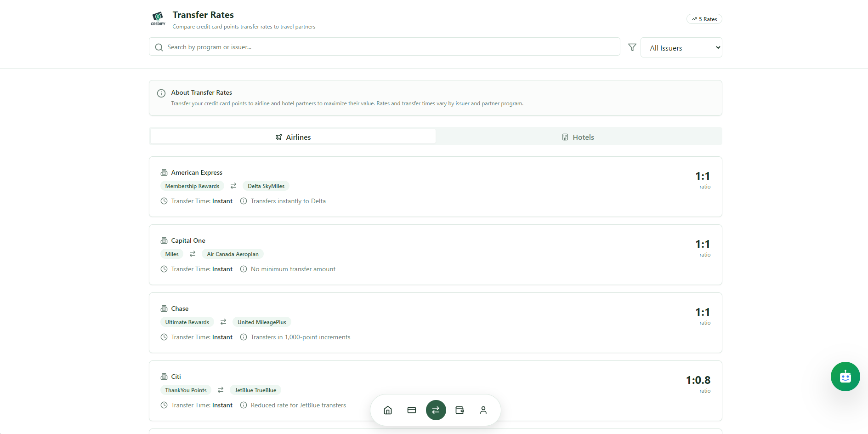Screen dimensions: 868x434
Task: Click the search magnifier icon
Action: [x=159, y=47]
